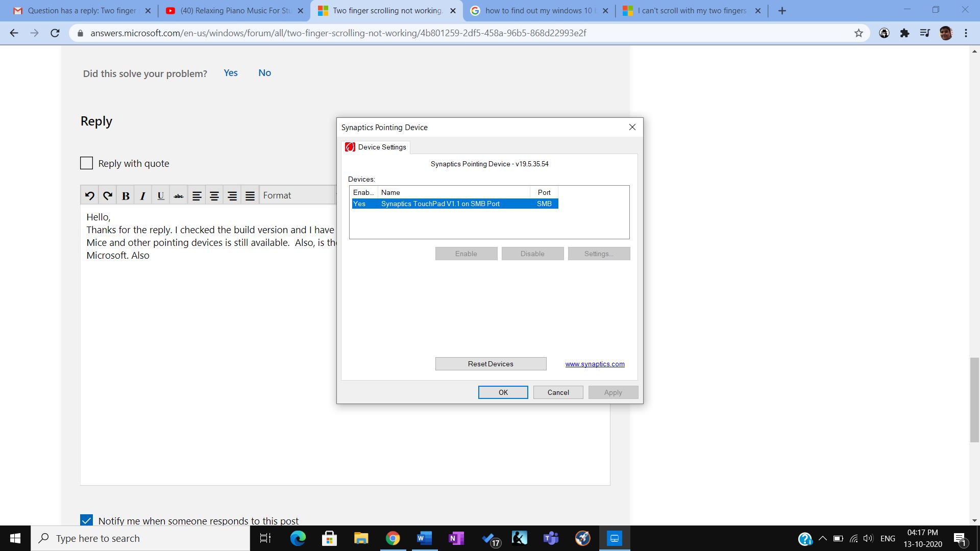Bookmark this page with the star icon
Viewport: 980px width, 551px height.
859,33
